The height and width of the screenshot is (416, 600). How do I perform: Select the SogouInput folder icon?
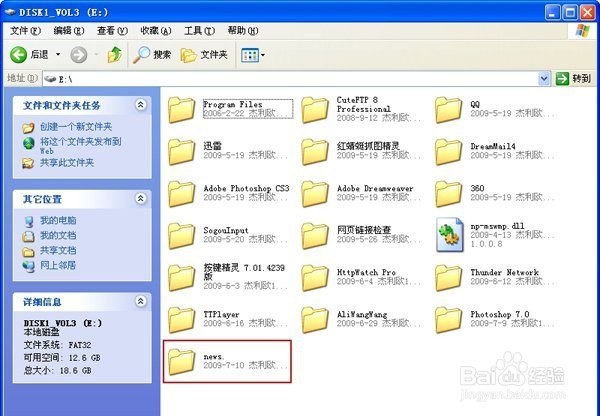[x=181, y=236]
